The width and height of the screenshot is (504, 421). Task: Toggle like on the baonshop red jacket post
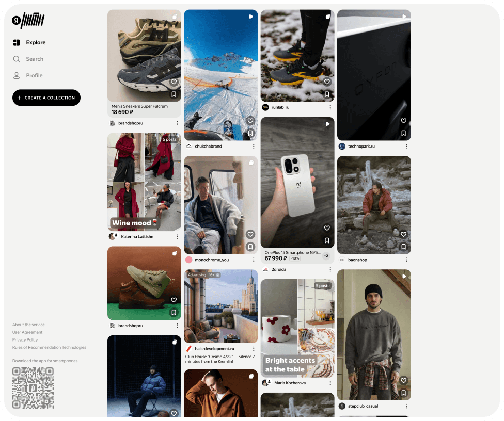click(x=404, y=234)
